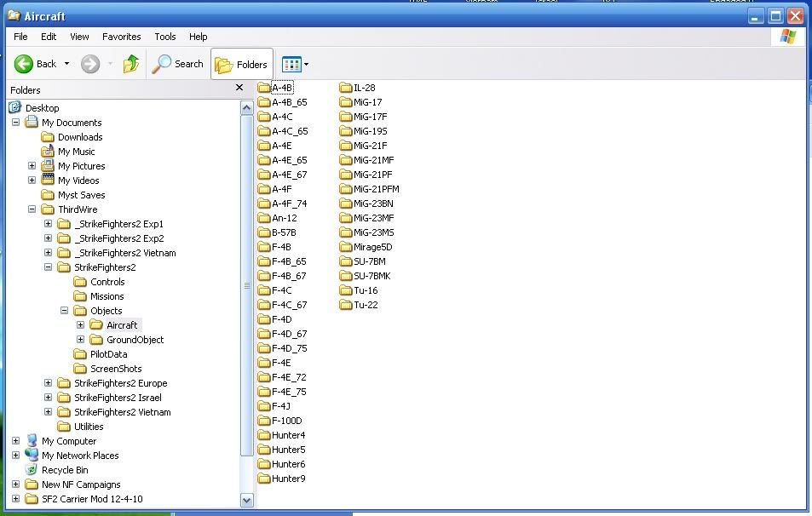The height and width of the screenshot is (516, 812).
Task: Toggle the Folders pane button
Action: (x=242, y=64)
